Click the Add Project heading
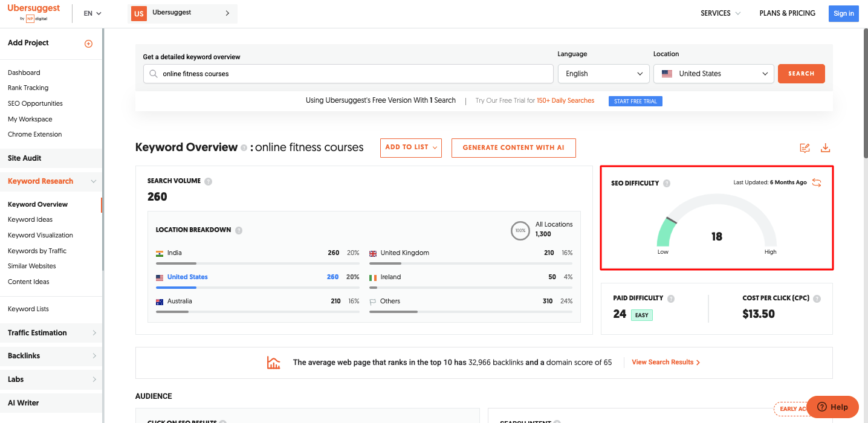Image resolution: width=868 pixels, height=423 pixels. [x=28, y=43]
